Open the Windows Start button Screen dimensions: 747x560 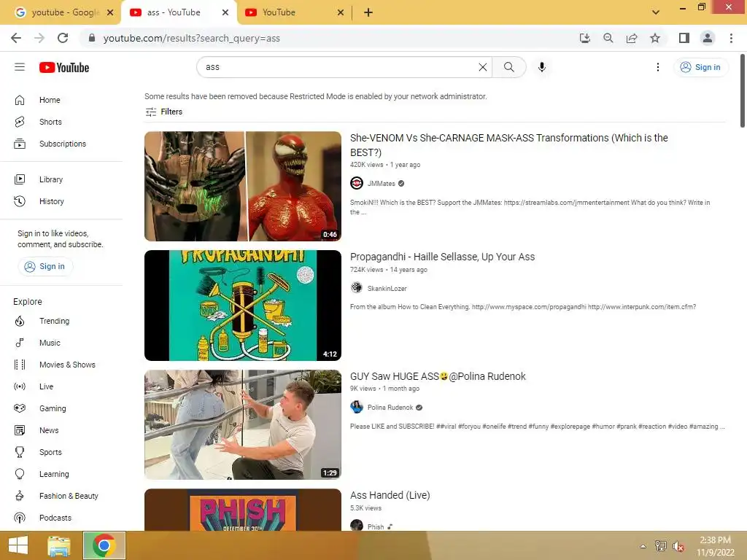[x=18, y=545]
